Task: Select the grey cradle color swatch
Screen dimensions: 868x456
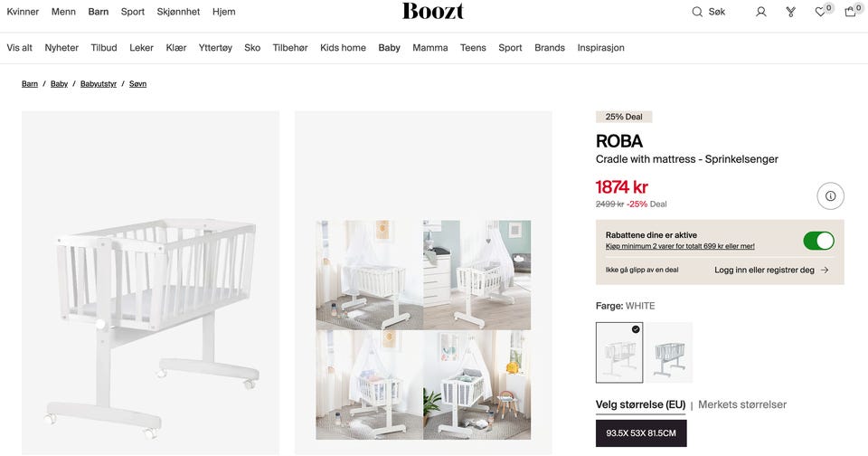Action: [669, 352]
